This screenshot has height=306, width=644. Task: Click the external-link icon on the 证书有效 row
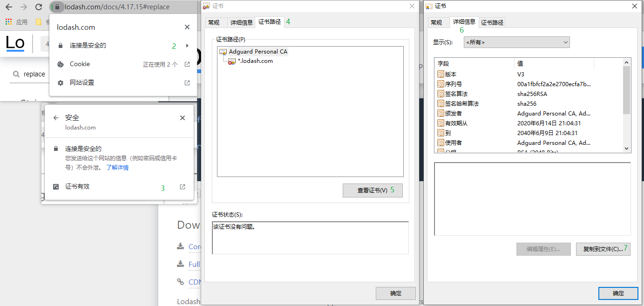tap(183, 186)
